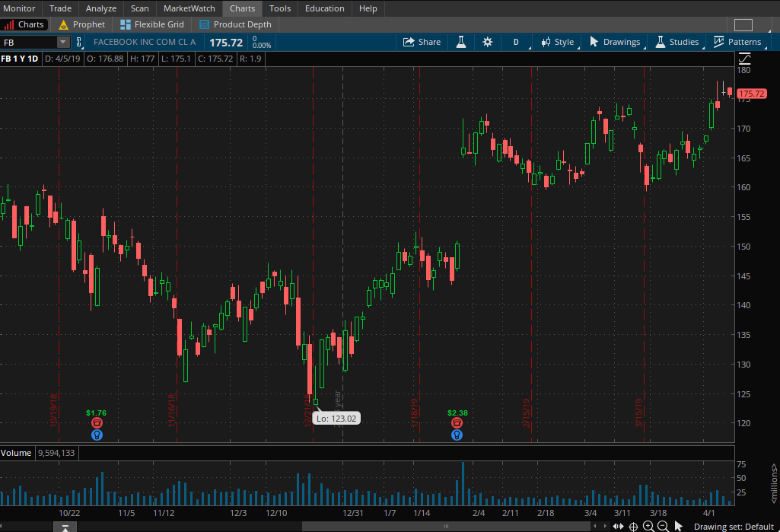
Task: Click the lightbulb icon under $2.38
Action: 457,435
